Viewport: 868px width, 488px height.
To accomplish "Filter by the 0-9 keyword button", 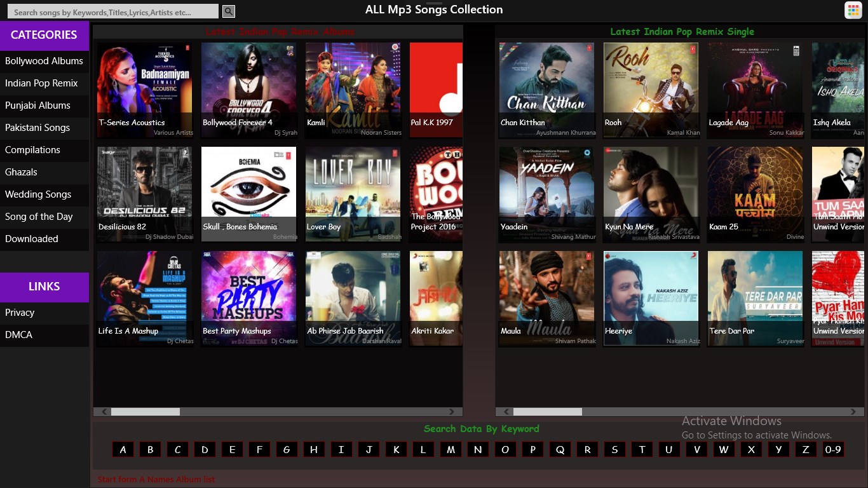I will tap(833, 449).
